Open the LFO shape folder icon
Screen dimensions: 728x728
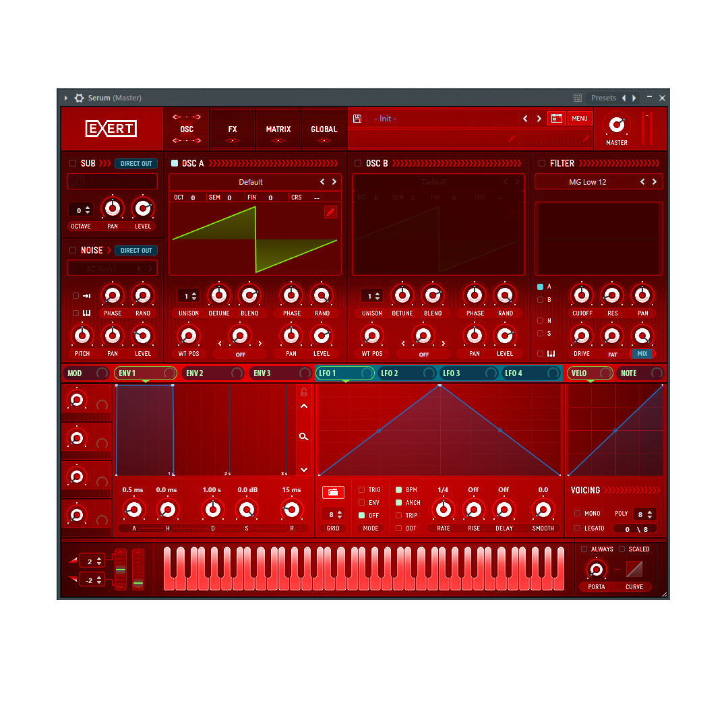333,493
